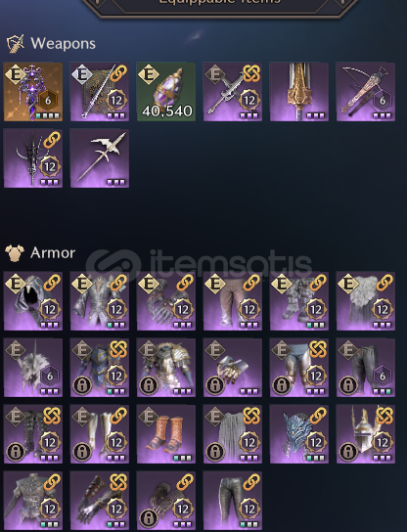This screenshot has width=407, height=532.
Task: Select the equipped dark hooded cowl armor
Action: coord(33,301)
